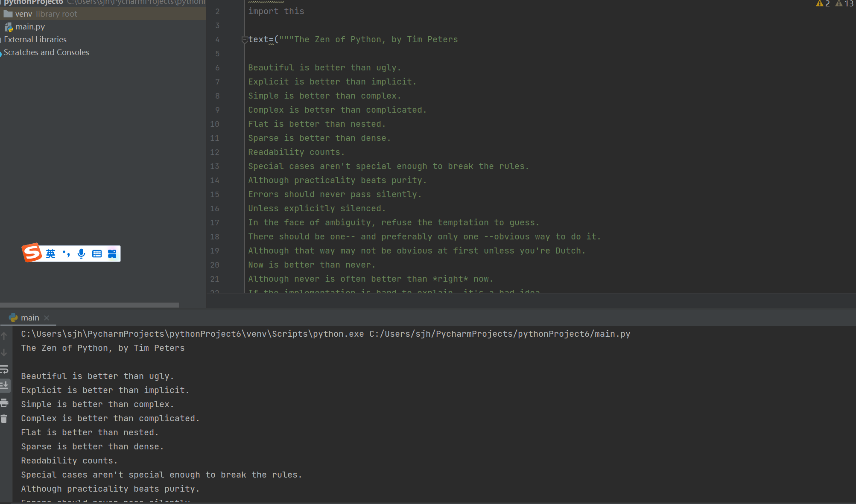This screenshot has height=504, width=856.
Task: Click the project panel horizontal scrollbar
Action: click(90, 305)
